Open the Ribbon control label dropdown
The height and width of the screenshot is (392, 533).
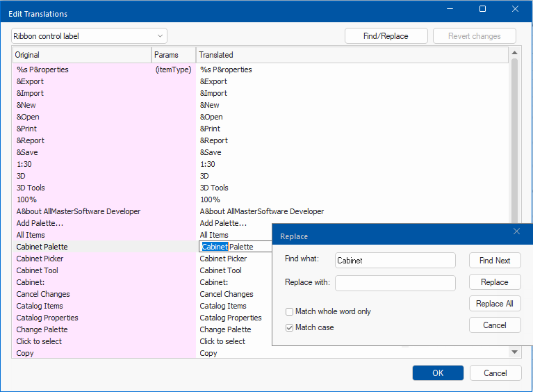(89, 36)
